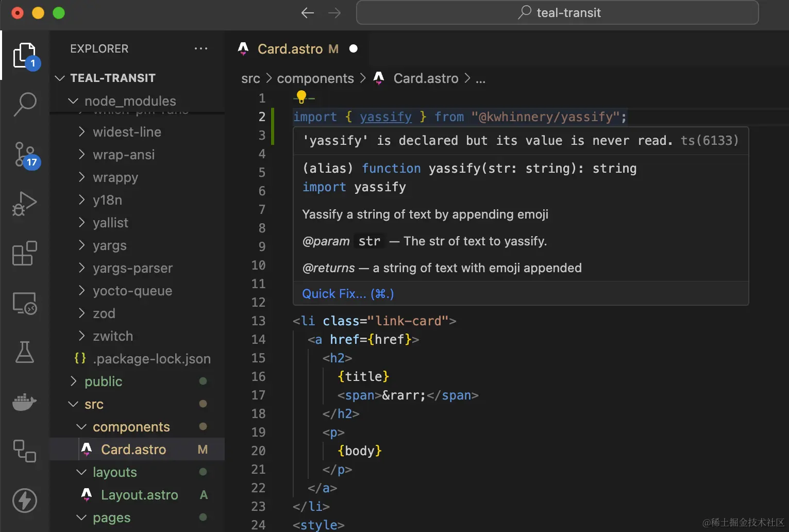The width and height of the screenshot is (789, 532).
Task: Click the &rarr; entity on line 17
Action: [x=404, y=395]
